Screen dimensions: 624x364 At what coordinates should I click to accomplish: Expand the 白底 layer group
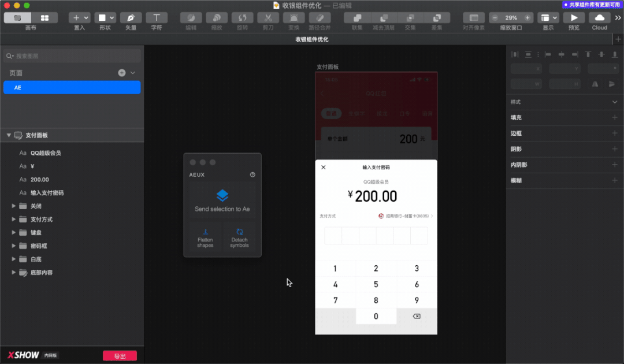13,259
